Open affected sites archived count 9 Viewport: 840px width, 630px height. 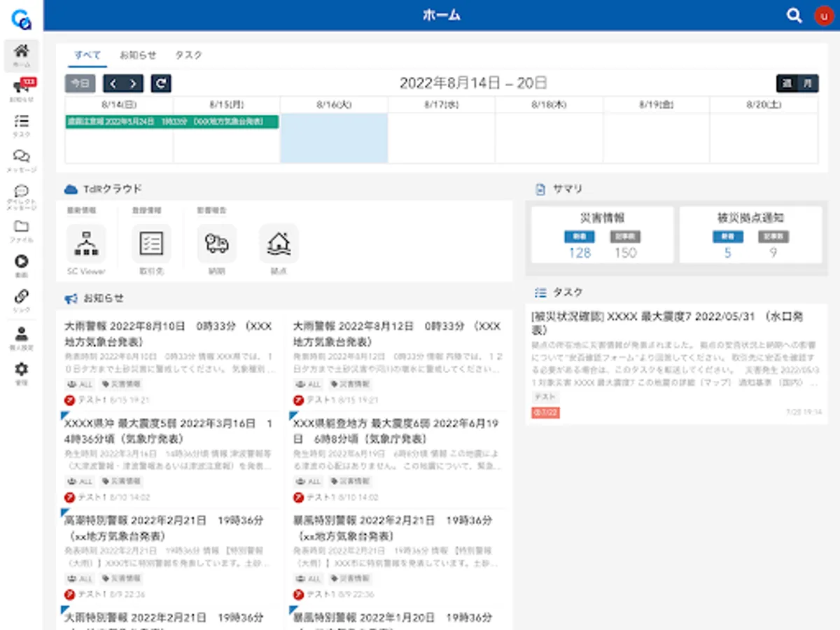[x=773, y=253]
